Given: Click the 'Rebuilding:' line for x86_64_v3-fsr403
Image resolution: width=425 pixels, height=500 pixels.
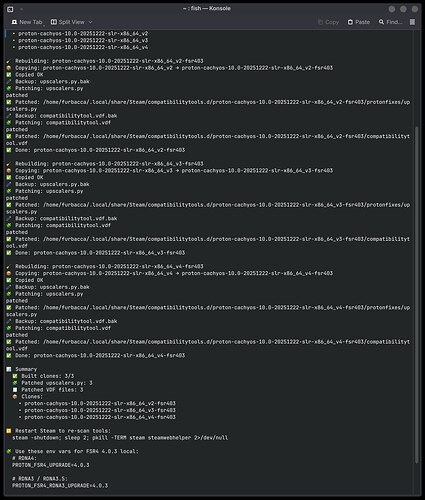Looking at the screenshot, I should (105, 164).
